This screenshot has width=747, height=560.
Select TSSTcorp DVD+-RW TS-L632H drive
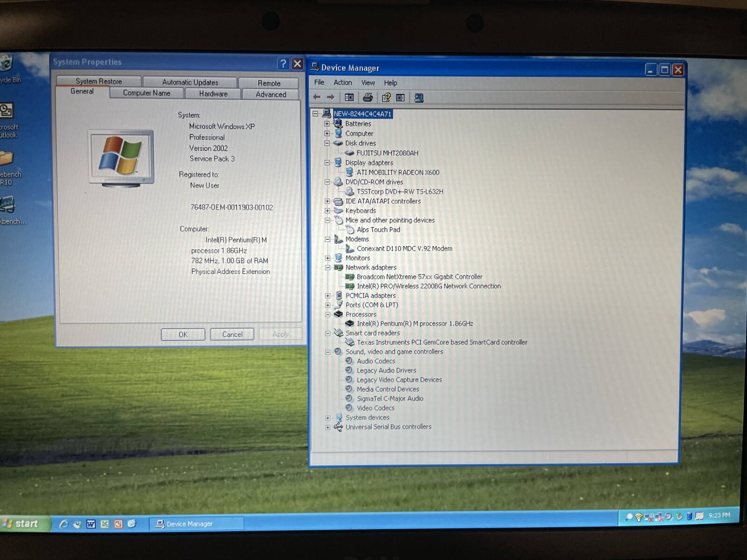point(400,191)
